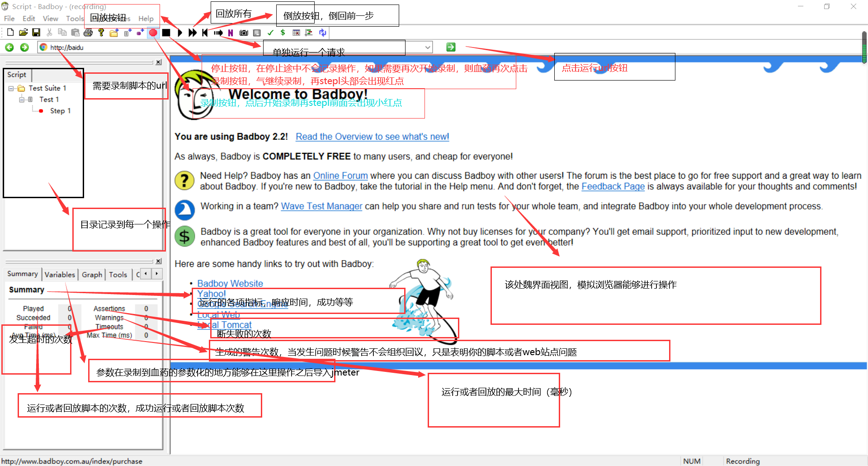Viewport: 868px width, 466px height.
Task: Add a variable with the green dollar icon
Action: point(283,33)
